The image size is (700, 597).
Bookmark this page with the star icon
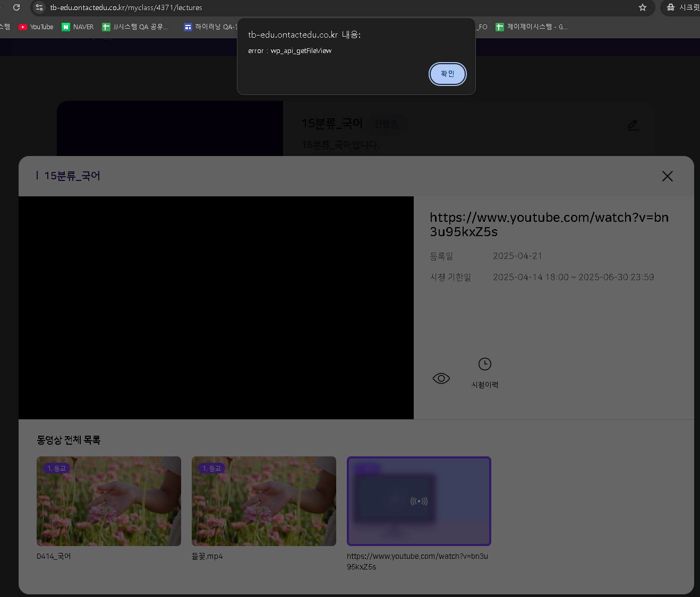coord(643,7)
